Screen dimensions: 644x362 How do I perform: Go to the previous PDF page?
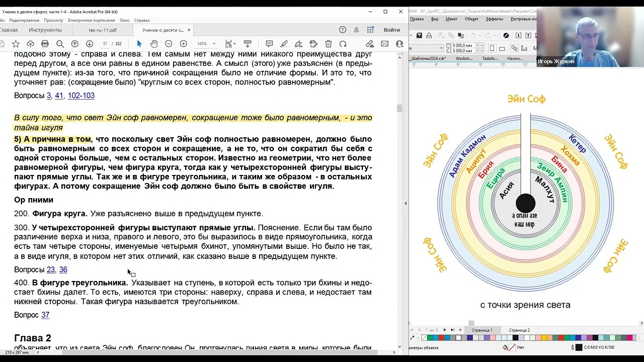[x=74, y=44]
